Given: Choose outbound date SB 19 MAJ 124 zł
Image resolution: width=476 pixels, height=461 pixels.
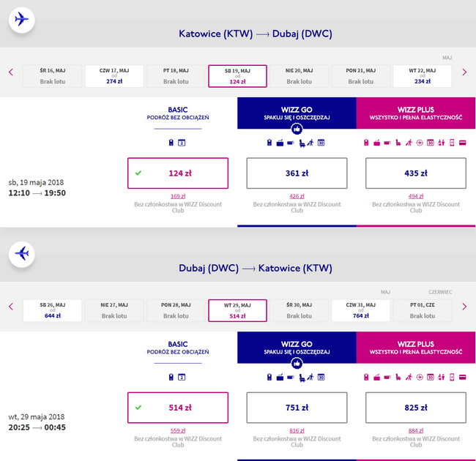Looking at the screenshot, I should click(237, 76).
